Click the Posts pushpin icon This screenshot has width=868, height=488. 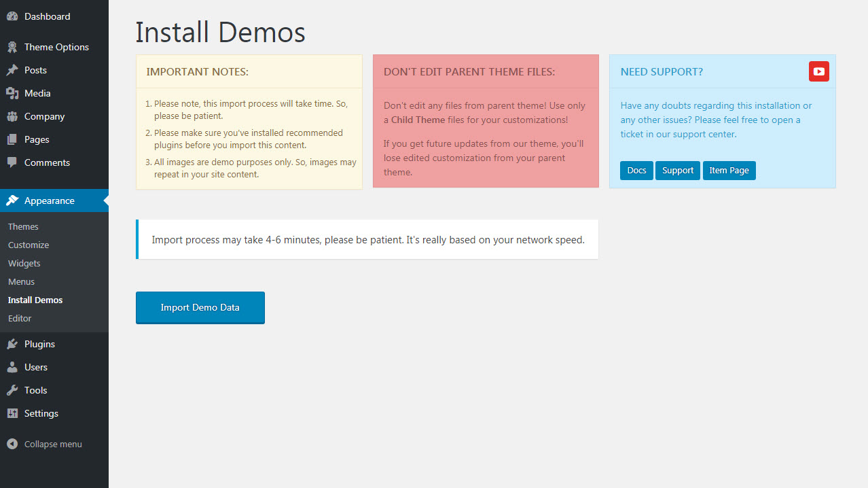pos(12,70)
